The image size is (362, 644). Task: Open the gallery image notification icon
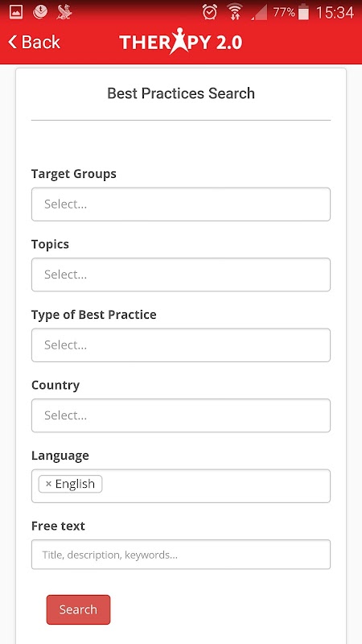(x=16, y=12)
